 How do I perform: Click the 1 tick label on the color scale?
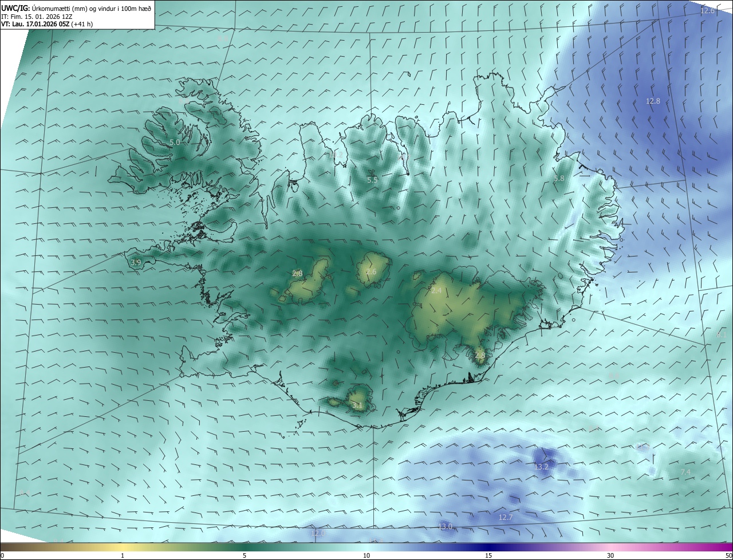point(123,555)
